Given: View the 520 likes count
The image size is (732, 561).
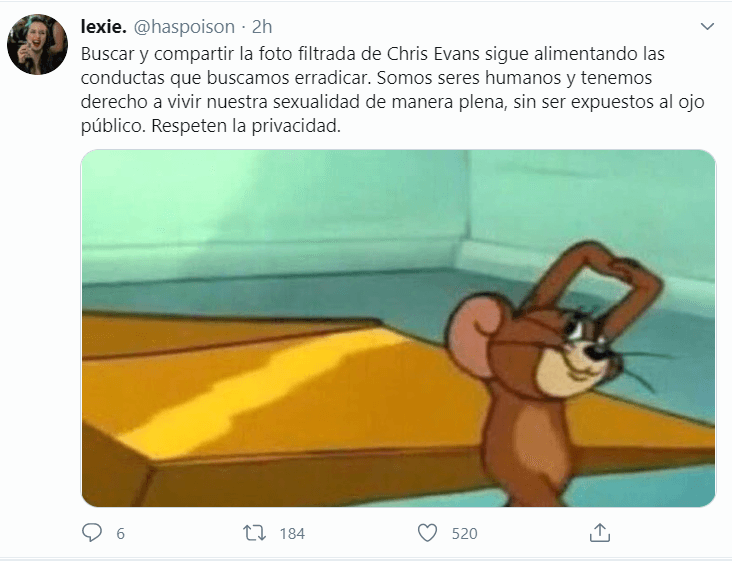Looking at the screenshot, I should pyautogui.click(x=465, y=533).
